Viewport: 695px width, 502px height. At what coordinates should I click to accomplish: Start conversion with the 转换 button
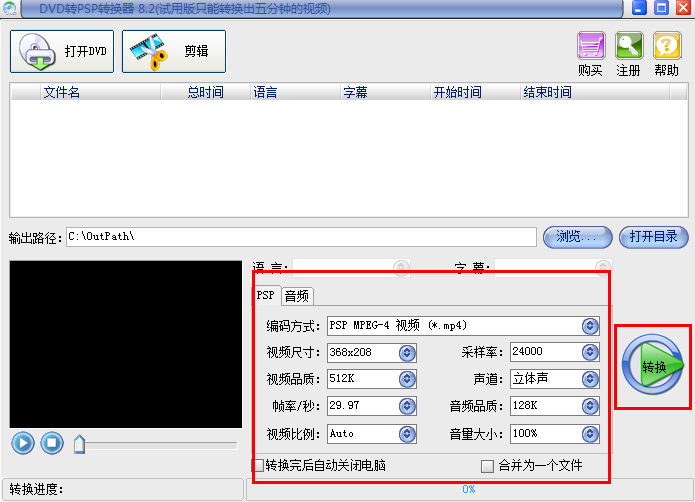(653, 365)
